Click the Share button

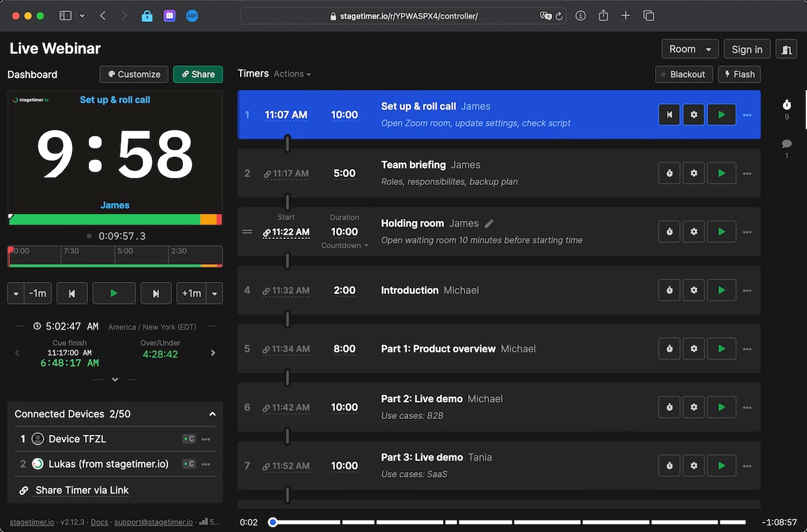tap(198, 74)
